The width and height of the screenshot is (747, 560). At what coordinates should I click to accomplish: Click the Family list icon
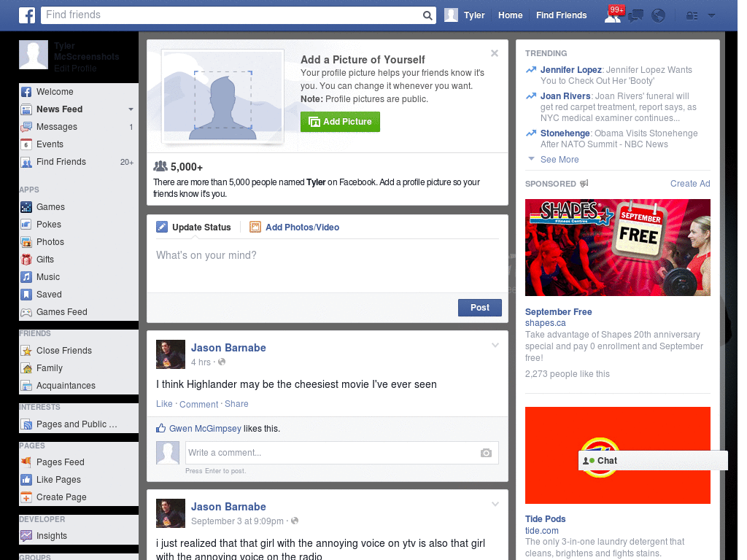click(27, 368)
